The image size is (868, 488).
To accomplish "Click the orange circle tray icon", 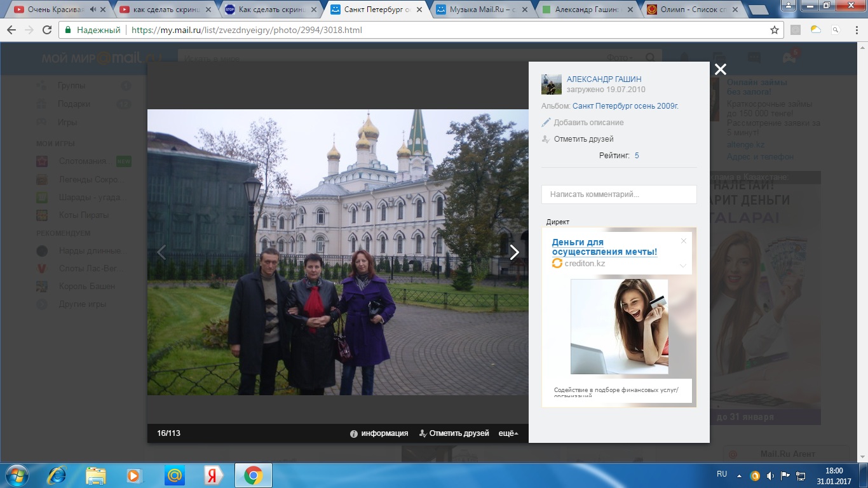I will [x=755, y=475].
